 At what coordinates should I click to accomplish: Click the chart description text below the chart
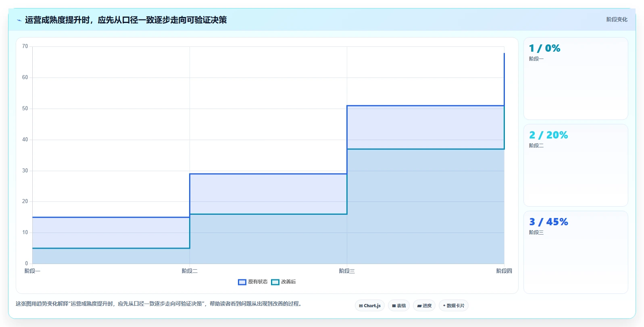pyautogui.click(x=158, y=304)
